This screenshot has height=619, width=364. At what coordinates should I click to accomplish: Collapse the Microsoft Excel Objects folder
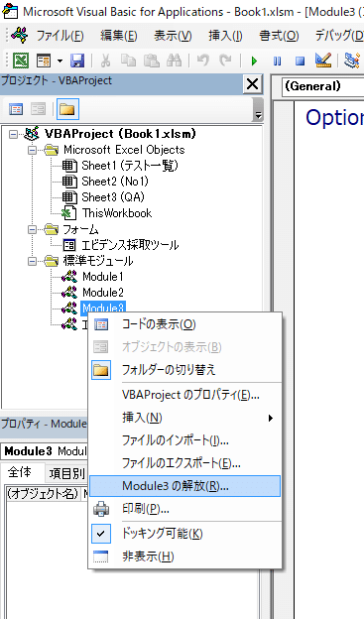(33, 150)
